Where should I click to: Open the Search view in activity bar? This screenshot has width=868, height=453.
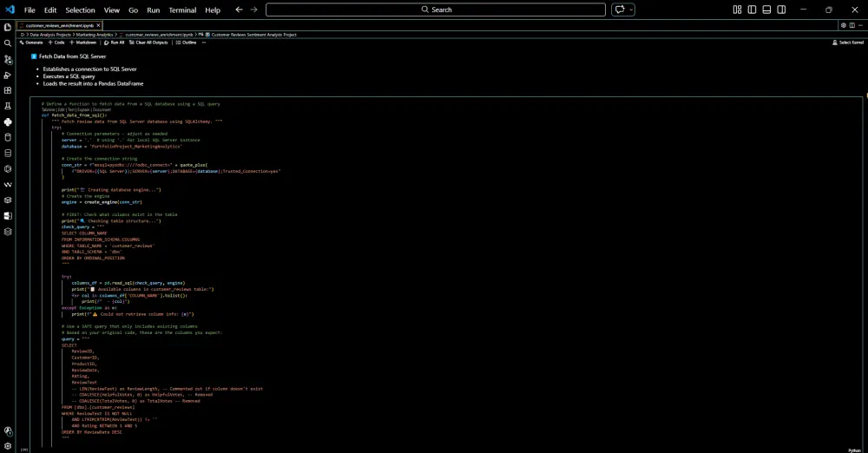(8, 43)
